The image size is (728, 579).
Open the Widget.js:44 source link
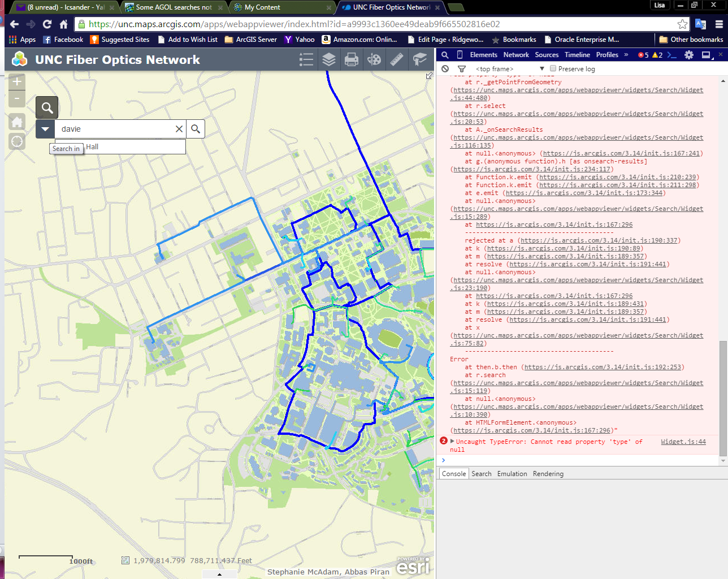683,442
